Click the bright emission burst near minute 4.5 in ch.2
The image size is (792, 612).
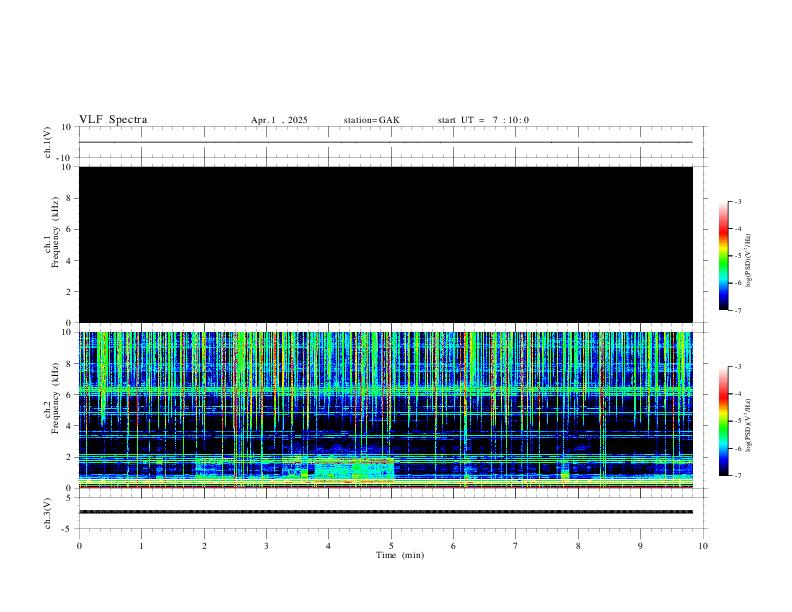[x=354, y=468]
